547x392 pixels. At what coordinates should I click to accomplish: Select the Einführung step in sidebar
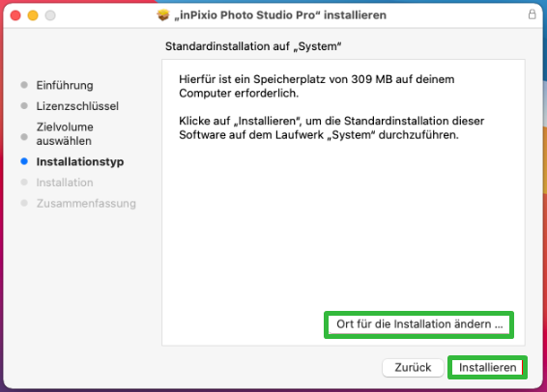[x=65, y=85]
